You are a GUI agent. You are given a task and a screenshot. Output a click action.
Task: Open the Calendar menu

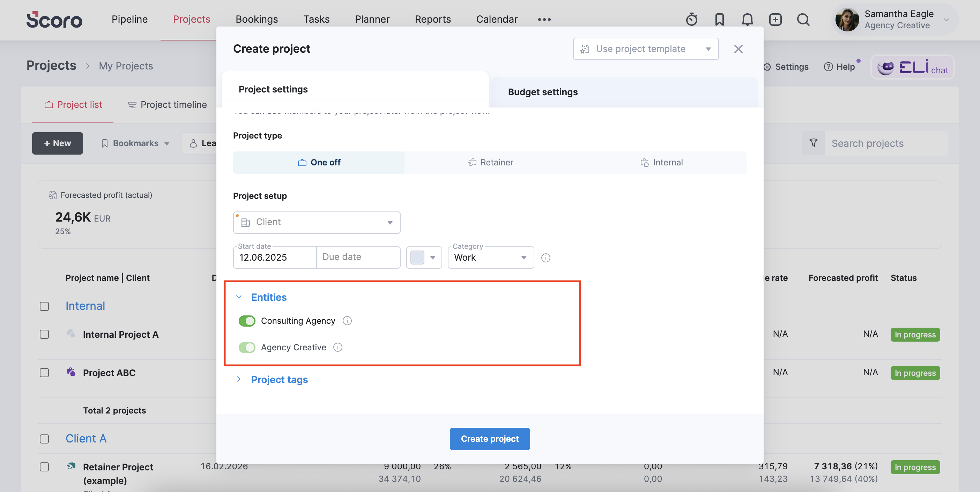coord(497,19)
